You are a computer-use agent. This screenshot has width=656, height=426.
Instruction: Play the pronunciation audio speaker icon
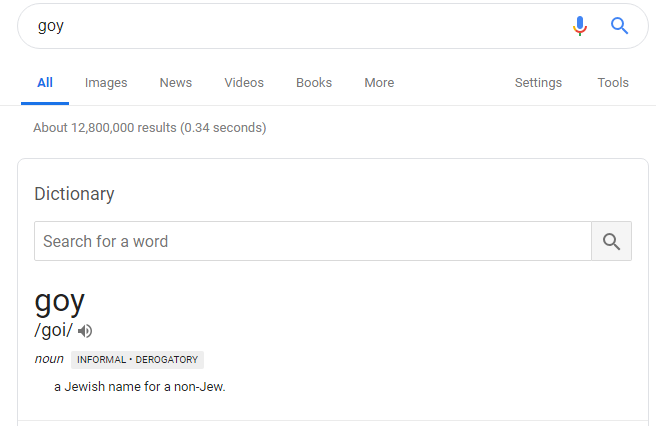tap(85, 331)
